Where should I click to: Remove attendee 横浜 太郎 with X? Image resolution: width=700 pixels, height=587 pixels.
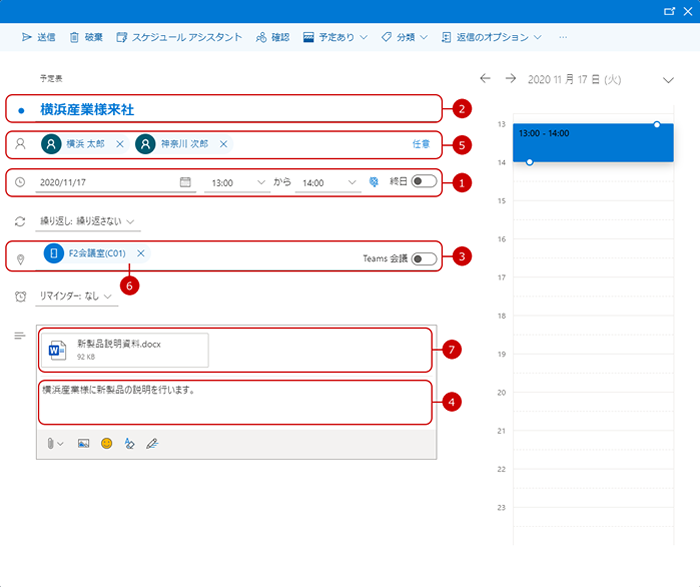pos(120,144)
